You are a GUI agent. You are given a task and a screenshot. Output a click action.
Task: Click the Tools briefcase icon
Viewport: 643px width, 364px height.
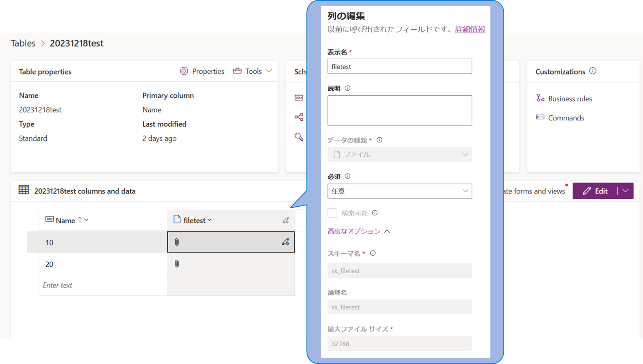click(x=237, y=71)
